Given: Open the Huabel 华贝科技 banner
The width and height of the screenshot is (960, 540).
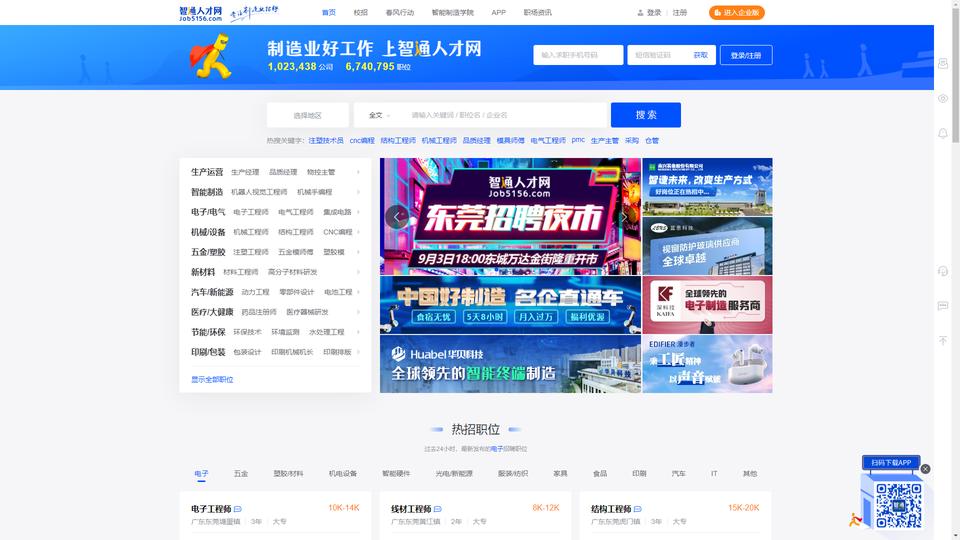Looking at the screenshot, I should tap(510, 364).
